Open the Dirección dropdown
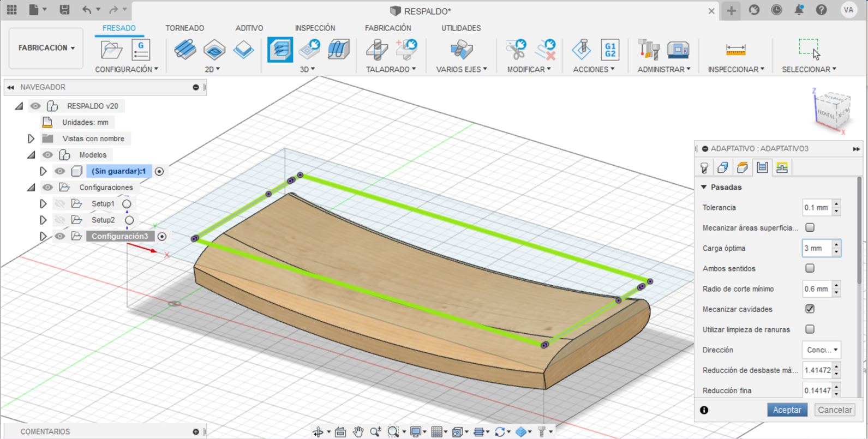The image size is (868, 439). tap(821, 350)
